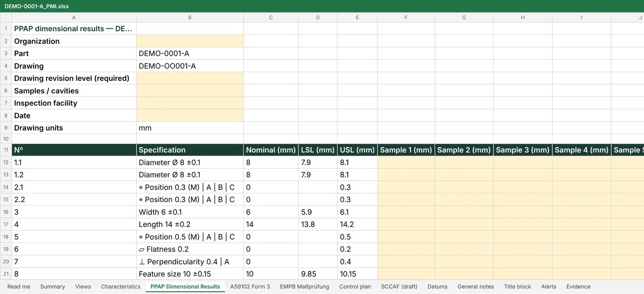Go to the Title block tab
The image size is (644, 294).
[x=517, y=287]
